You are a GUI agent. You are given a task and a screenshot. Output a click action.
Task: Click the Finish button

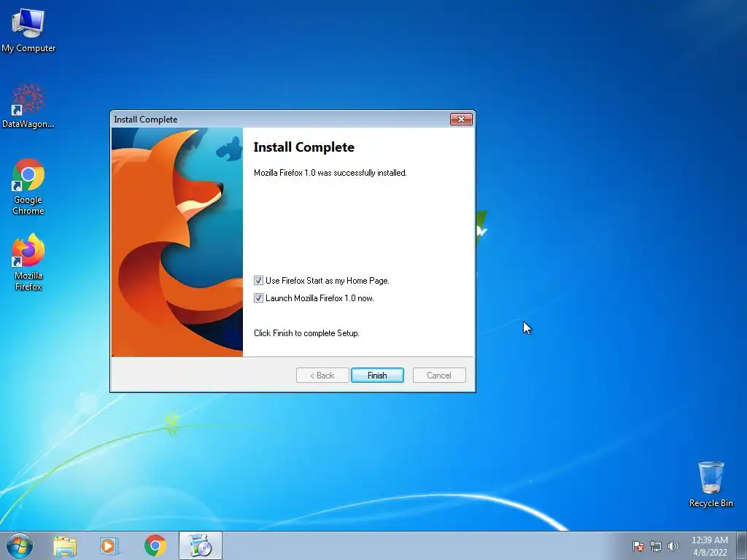377,376
